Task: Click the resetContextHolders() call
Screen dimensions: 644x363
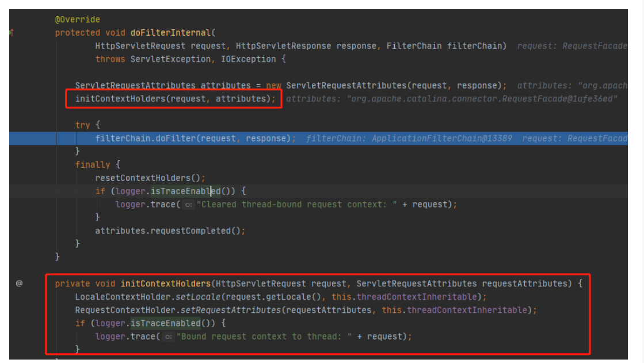Action: pos(150,178)
